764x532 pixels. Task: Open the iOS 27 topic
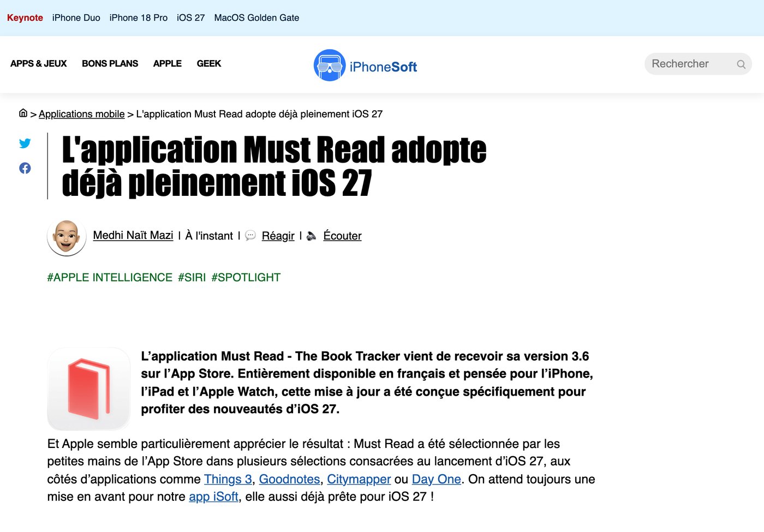point(191,18)
